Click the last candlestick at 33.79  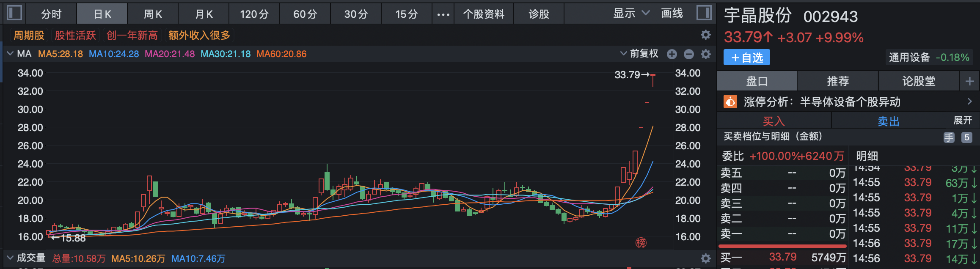653,80
